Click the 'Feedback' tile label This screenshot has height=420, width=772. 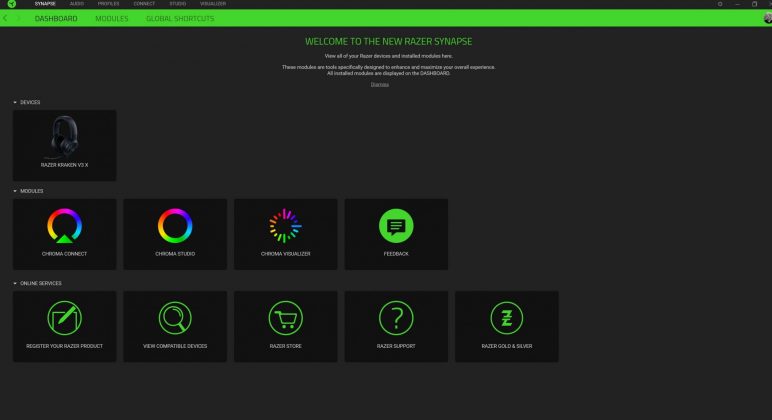(x=396, y=254)
